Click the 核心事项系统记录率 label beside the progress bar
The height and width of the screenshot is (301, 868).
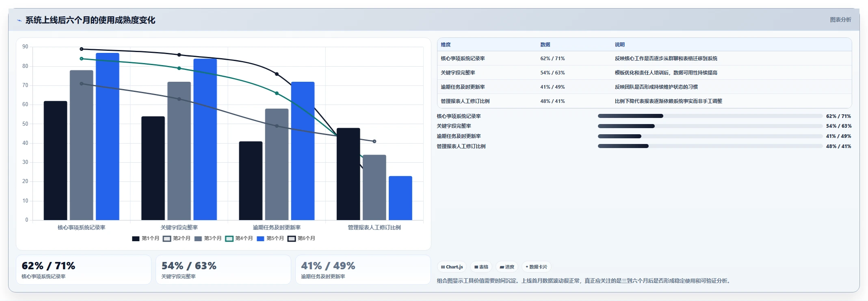pos(459,116)
